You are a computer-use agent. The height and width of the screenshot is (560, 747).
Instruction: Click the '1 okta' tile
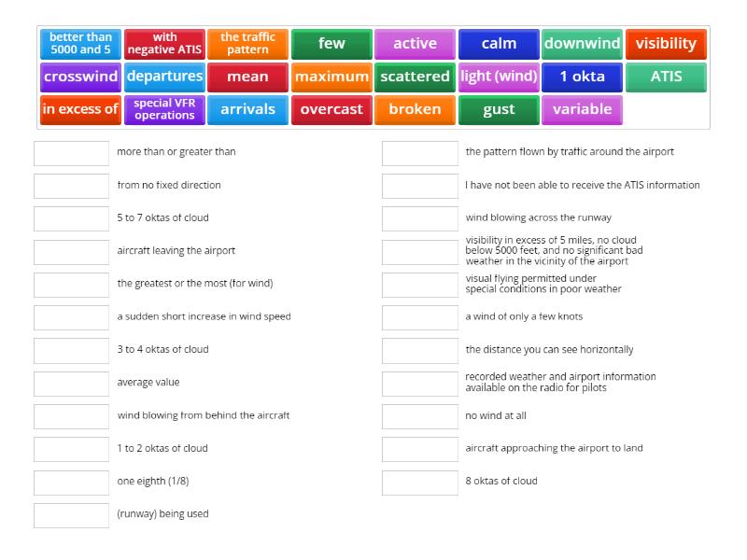[583, 77]
